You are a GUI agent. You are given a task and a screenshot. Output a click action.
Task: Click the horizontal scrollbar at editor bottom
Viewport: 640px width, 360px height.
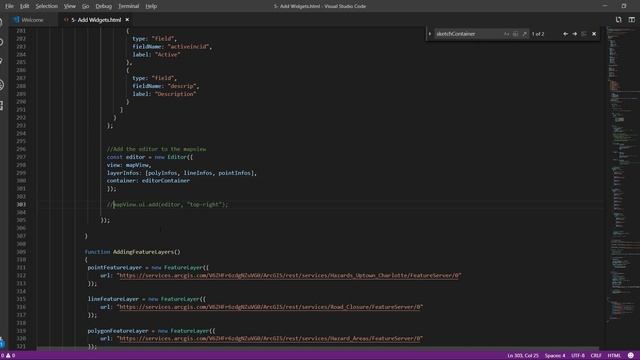point(318,348)
